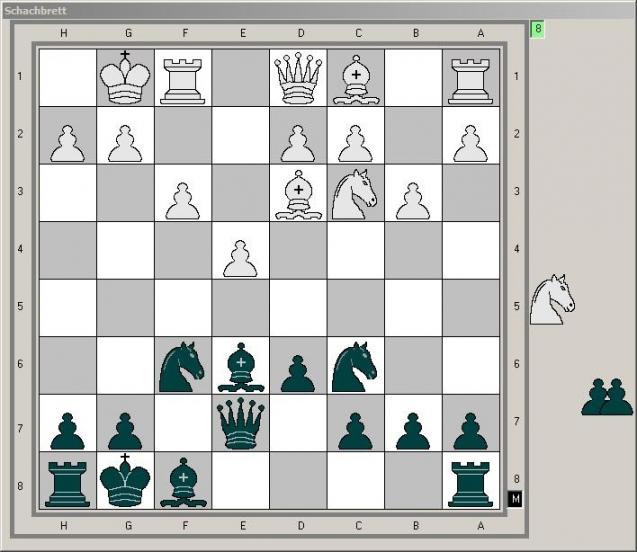Click the white knight on C3

(355, 195)
